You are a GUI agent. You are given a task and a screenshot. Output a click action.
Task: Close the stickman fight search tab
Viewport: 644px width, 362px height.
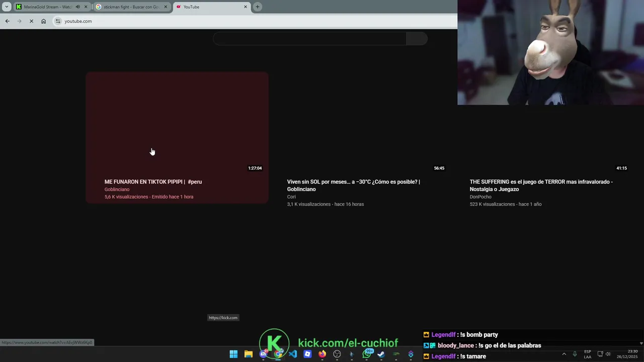pyautogui.click(x=166, y=7)
